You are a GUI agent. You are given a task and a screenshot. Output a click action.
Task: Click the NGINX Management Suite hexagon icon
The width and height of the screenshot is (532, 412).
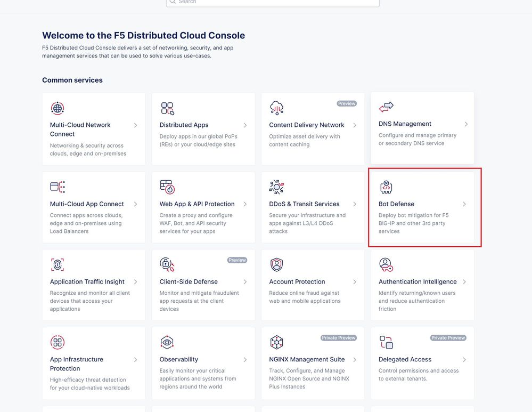[276, 342]
